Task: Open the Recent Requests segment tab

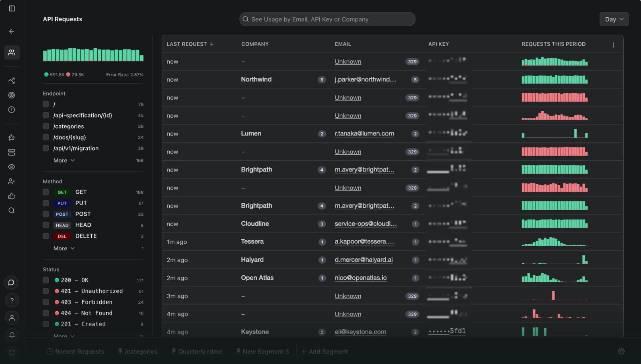Action: click(x=75, y=352)
